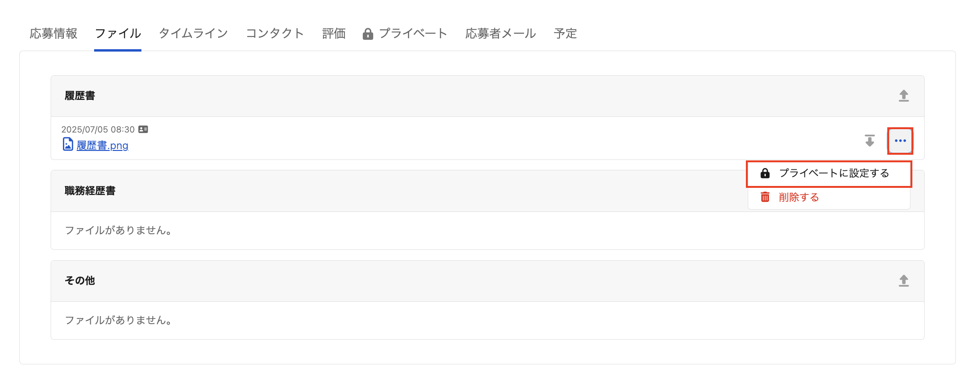Switch to the 応募情報 tab
Viewport: 980px width, 388px height.
click(53, 34)
